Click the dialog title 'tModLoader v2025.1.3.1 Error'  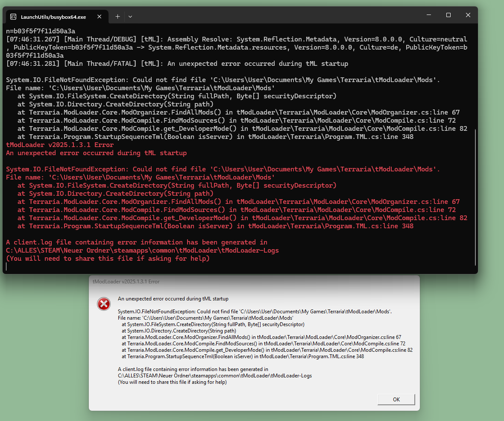click(x=126, y=281)
